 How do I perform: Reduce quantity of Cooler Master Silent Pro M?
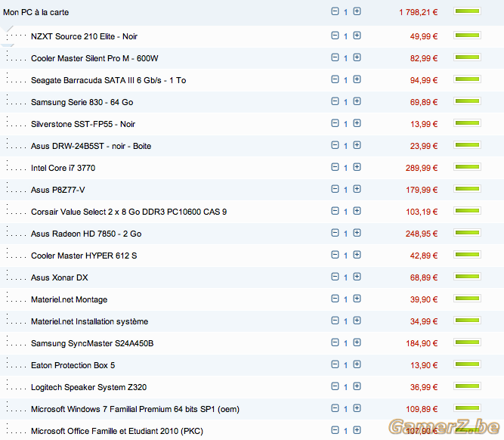pos(335,57)
